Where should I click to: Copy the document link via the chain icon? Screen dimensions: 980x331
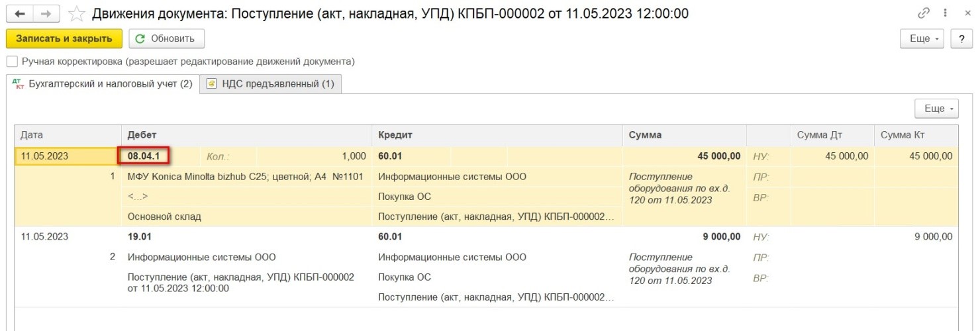point(924,13)
